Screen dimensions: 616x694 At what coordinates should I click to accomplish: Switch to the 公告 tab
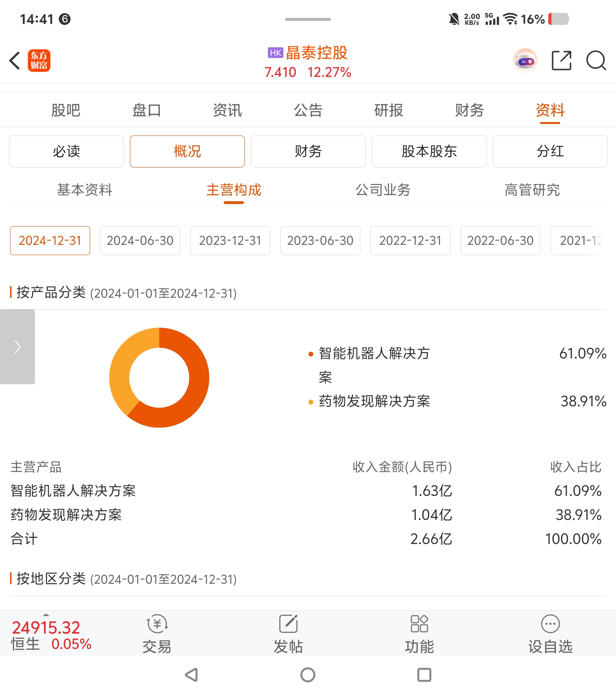tap(308, 110)
